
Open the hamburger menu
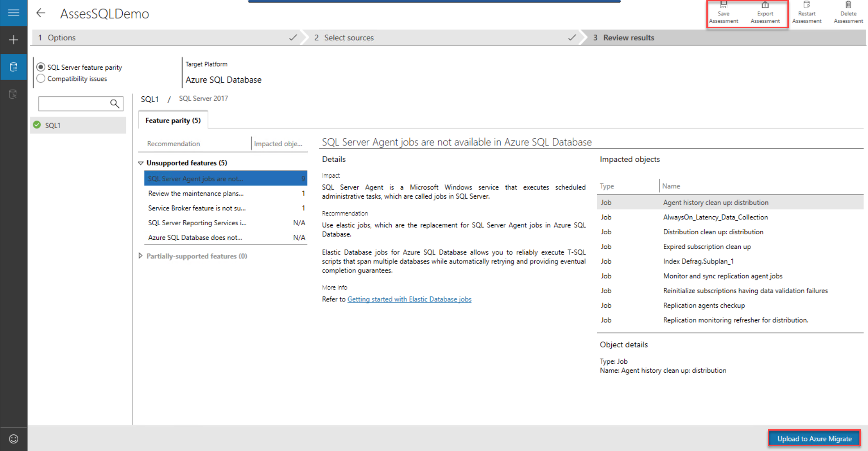point(14,13)
